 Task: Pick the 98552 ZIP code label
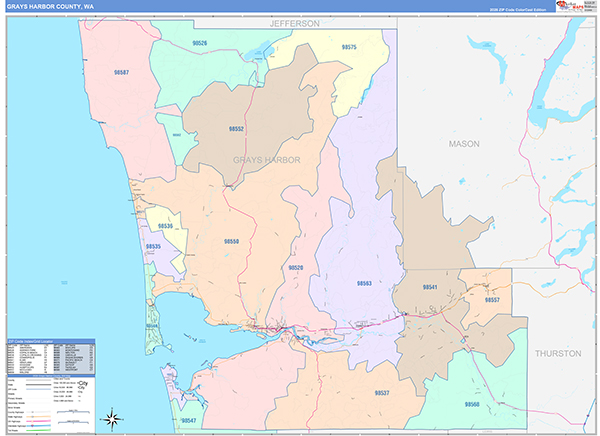tap(236, 129)
